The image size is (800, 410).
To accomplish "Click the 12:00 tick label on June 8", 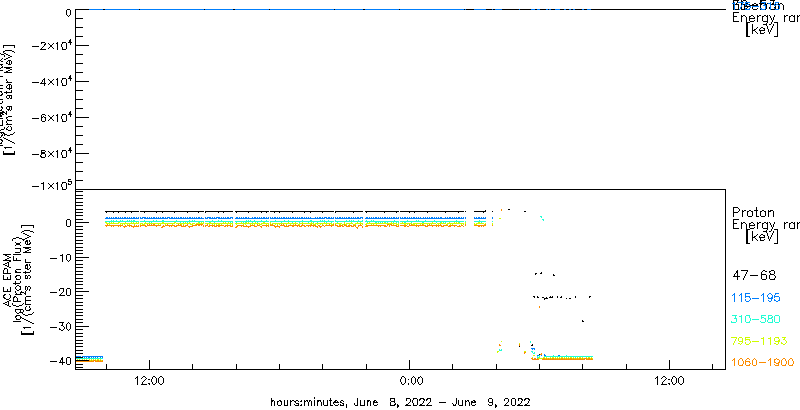I will 149,380.
